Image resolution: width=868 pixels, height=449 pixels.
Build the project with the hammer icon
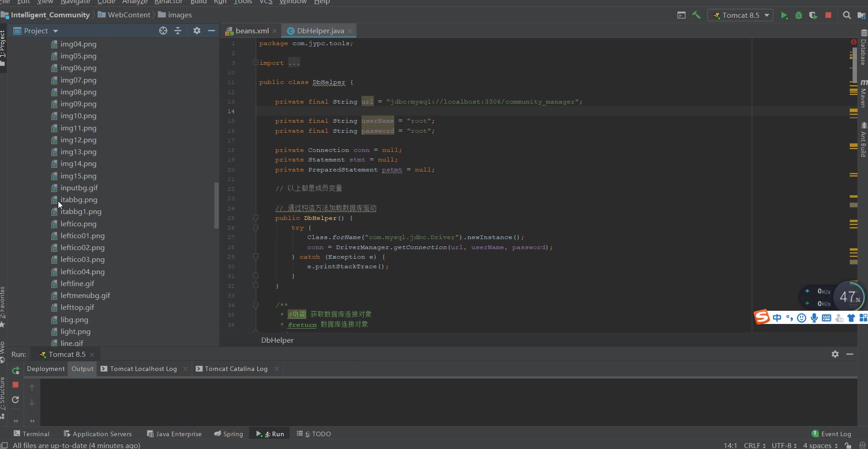click(x=696, y=15)
